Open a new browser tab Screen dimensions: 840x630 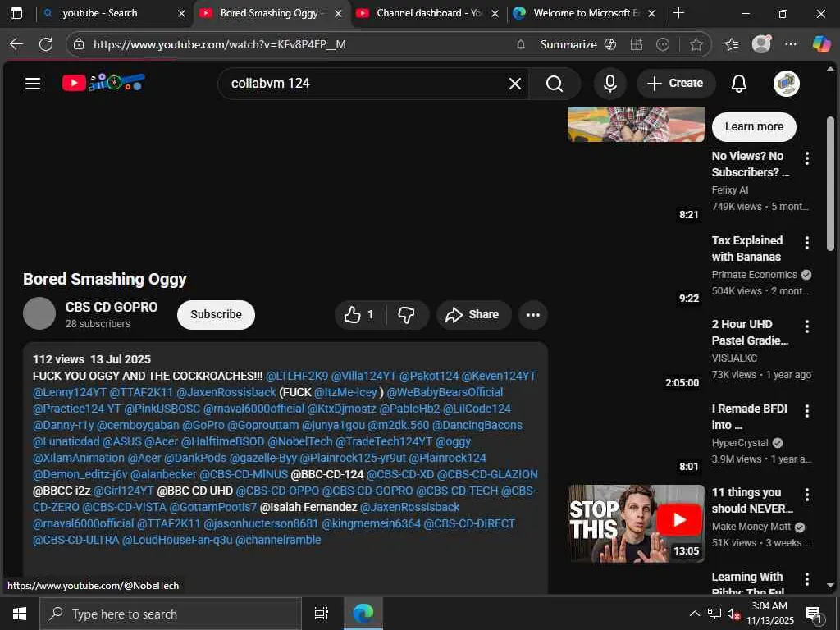pyautogui.click(x=678, y=13)
